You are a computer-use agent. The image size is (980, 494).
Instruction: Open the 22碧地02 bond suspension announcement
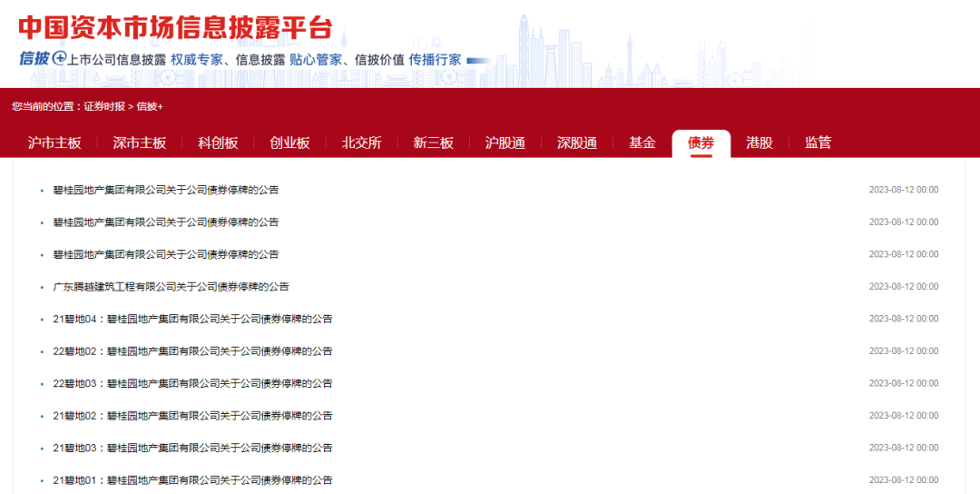pyautogui.click(x=192, y=351)
